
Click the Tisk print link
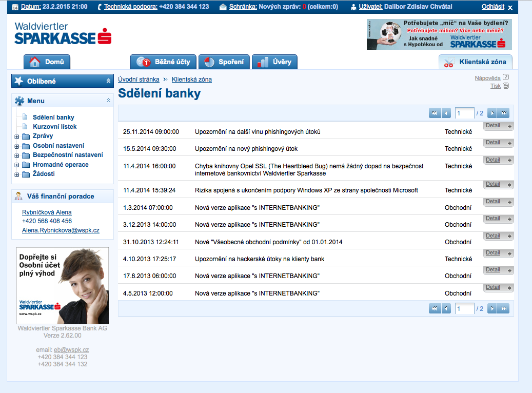[x=496, y=86]
